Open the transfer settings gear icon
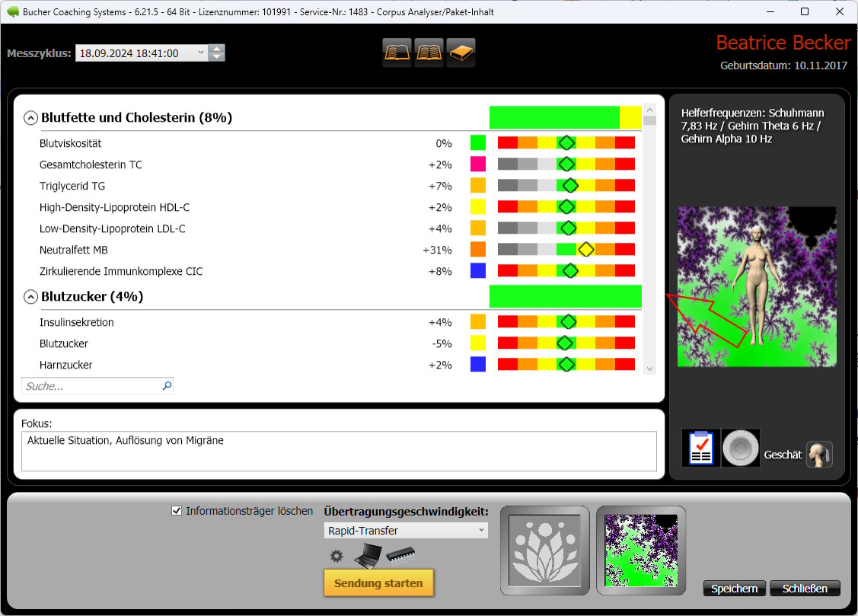Image resolution: width=858 pixels, height=616 pixels. click(337, 557)
